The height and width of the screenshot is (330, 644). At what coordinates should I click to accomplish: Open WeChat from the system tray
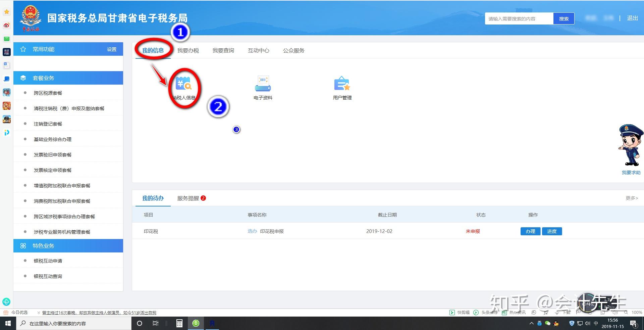(547, 323)
